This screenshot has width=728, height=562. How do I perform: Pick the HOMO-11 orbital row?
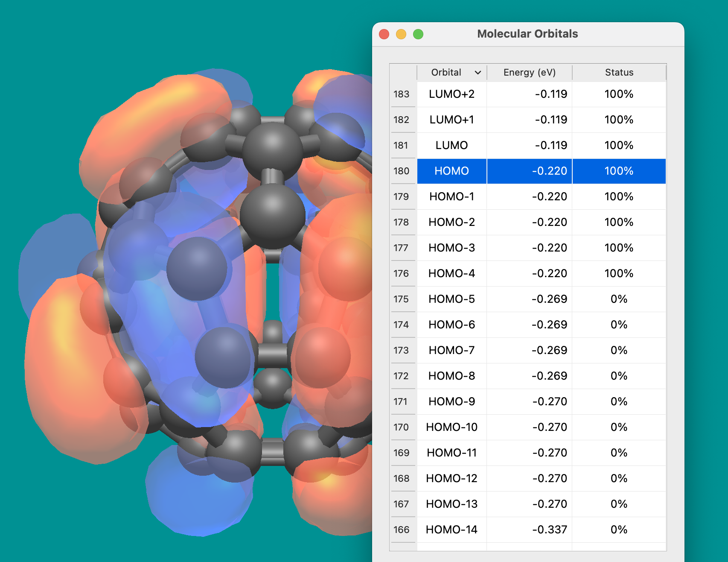click(451, 453)
